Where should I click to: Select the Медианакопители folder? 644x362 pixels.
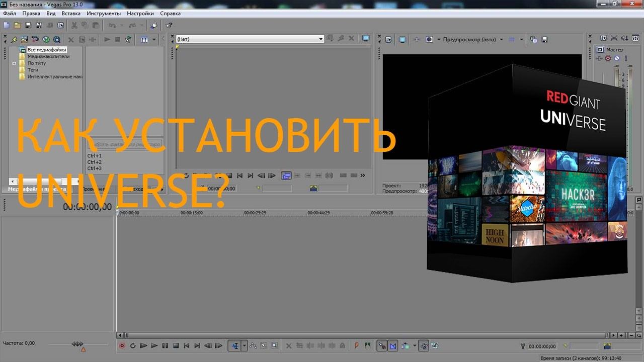48,56
